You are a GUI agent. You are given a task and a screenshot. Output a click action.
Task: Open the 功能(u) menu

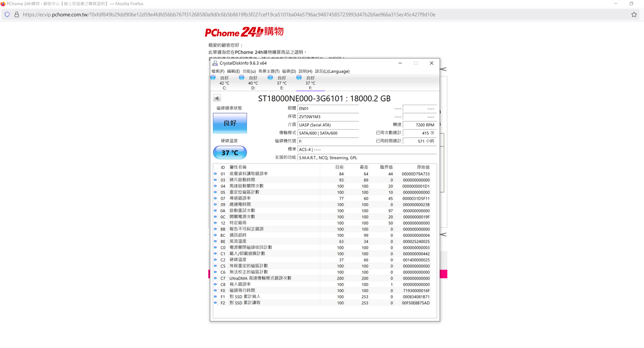(x=249, y=71)
